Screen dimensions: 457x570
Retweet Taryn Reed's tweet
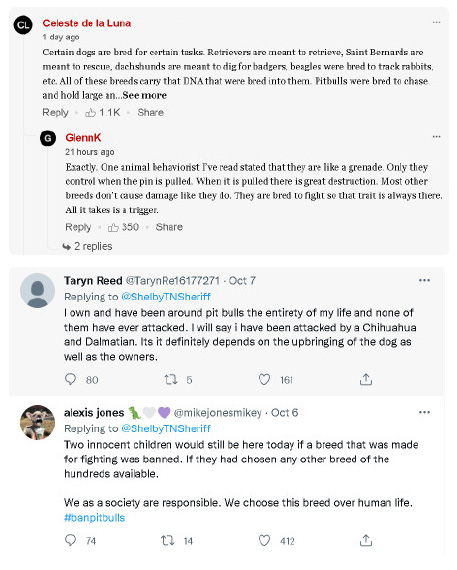pos(171,380)
